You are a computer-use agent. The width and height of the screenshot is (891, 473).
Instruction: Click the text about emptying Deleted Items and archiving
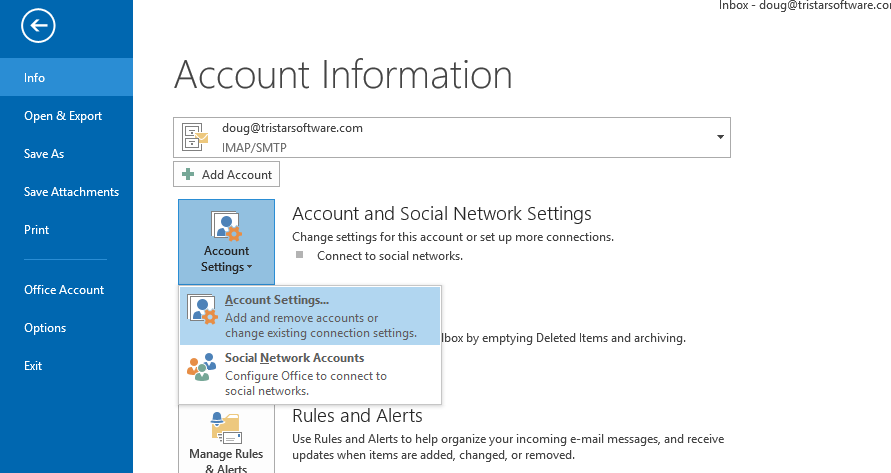(564, 338)
